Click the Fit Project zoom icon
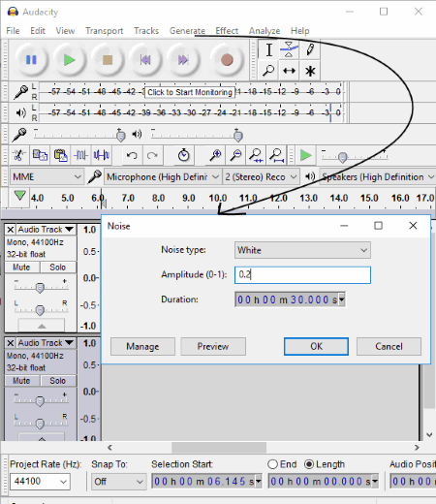Image resolution: width=436 pixels, height=504 pixels. pyautogui.click(x=276, y=155)
